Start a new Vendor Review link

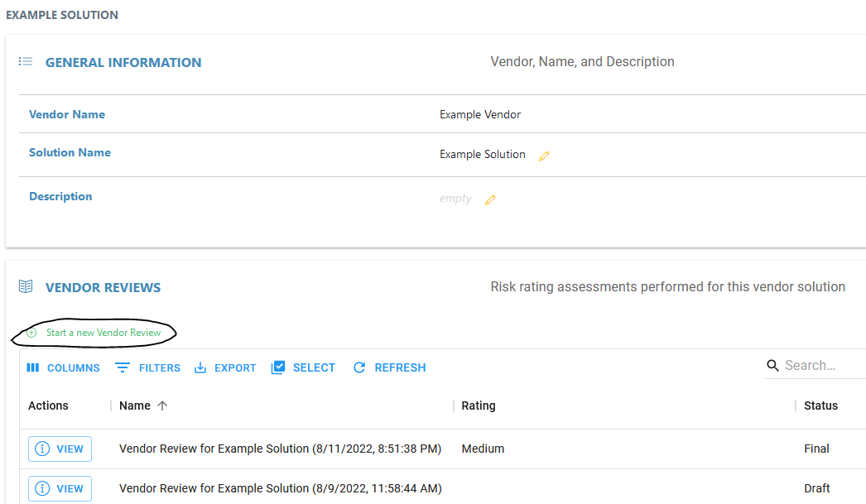click(x=103, y=333)
